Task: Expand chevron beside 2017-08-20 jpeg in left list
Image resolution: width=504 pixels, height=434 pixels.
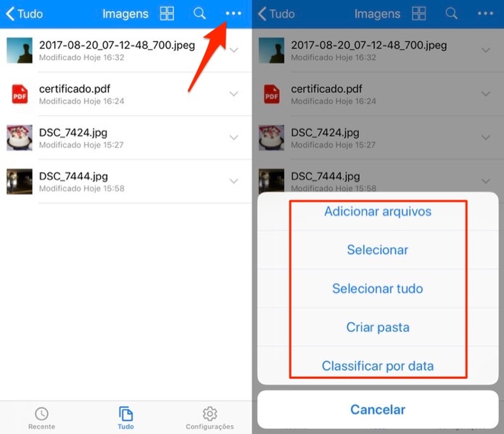Action: click(234, 50)
